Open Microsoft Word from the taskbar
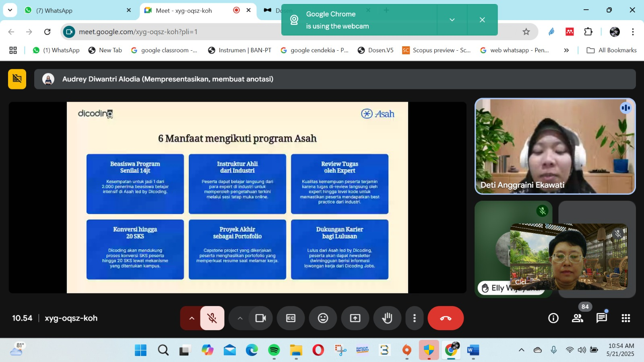This screenshot has width=644, height=362. pos(473,350)
